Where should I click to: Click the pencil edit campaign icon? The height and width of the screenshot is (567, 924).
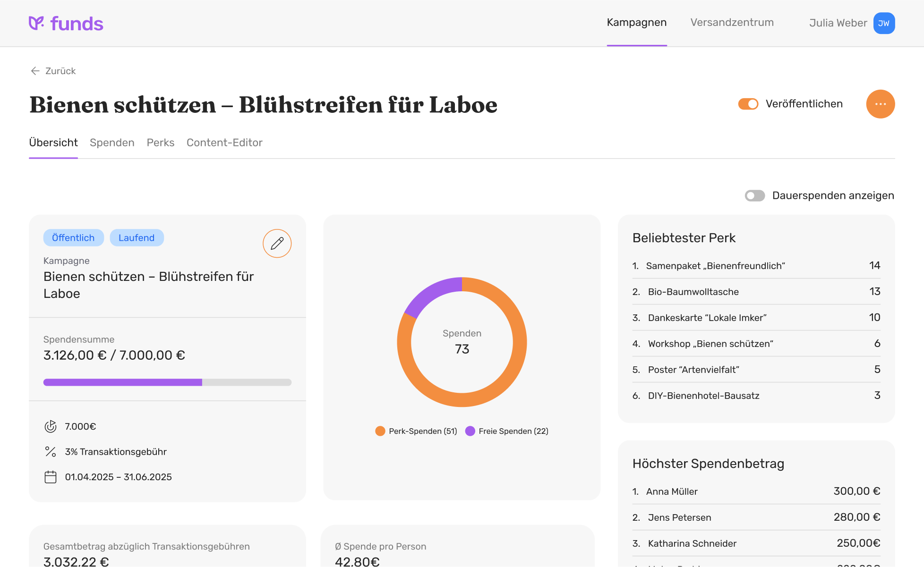[277, 244]
